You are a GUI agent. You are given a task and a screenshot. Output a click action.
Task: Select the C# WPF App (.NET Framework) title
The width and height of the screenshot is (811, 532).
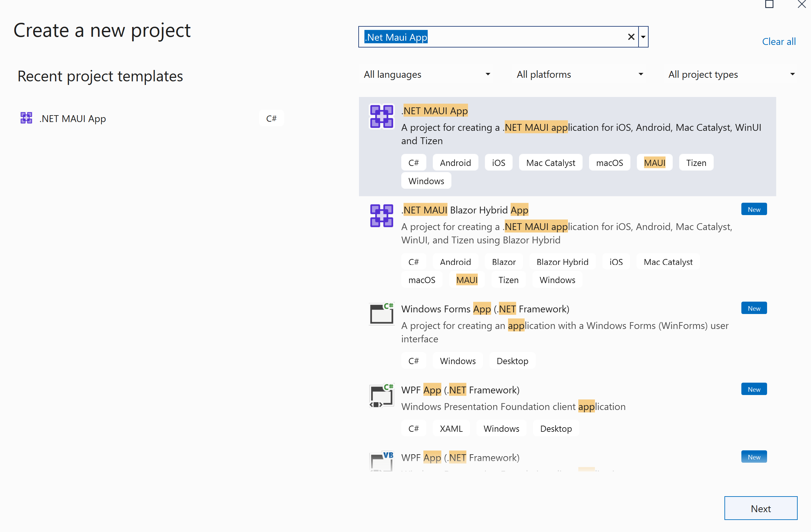[460, 390]
